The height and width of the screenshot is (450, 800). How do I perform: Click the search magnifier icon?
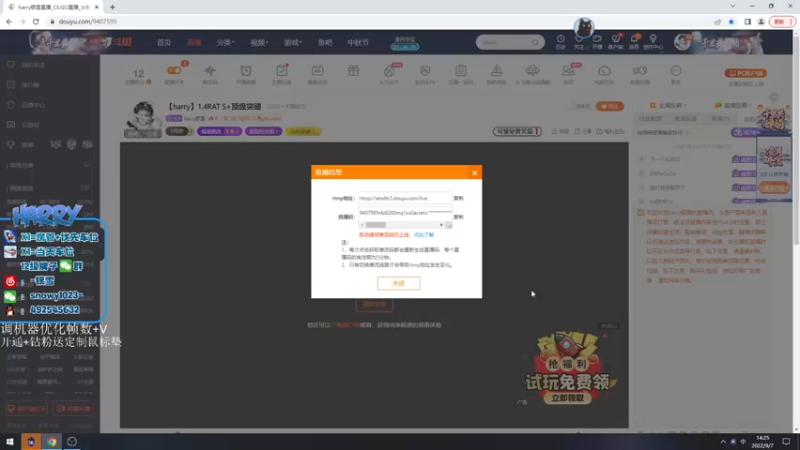click(535, 42)
